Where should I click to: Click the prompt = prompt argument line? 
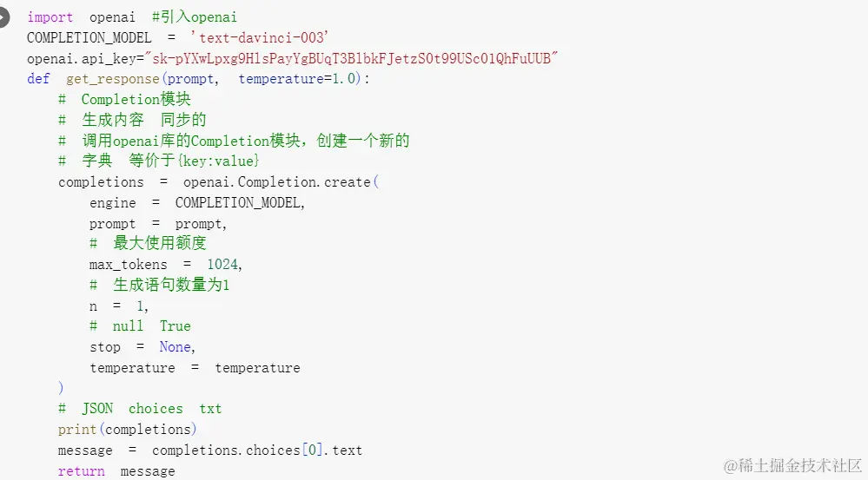coord(158,224)
